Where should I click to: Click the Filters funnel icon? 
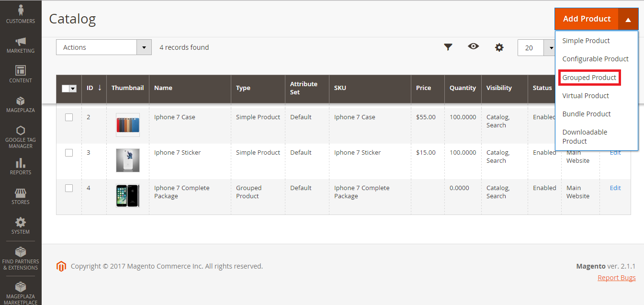448,47
